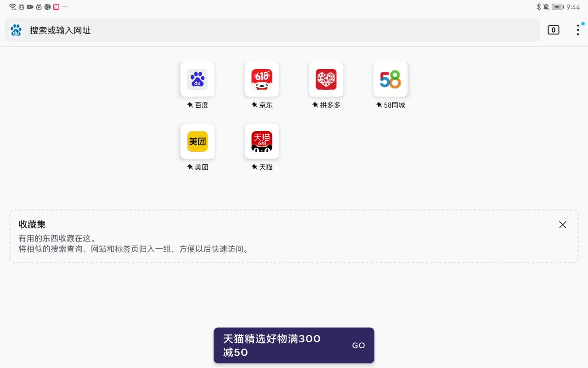Open the 京东 618 shortcut icon
This screenshot has width=588, height=368.
(x=262, y=79)
